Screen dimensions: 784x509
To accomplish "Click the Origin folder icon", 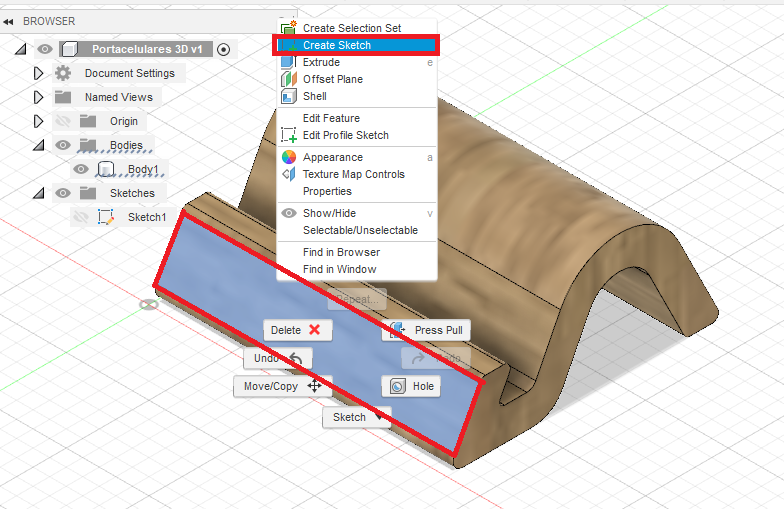I will (x=88, y=121).
